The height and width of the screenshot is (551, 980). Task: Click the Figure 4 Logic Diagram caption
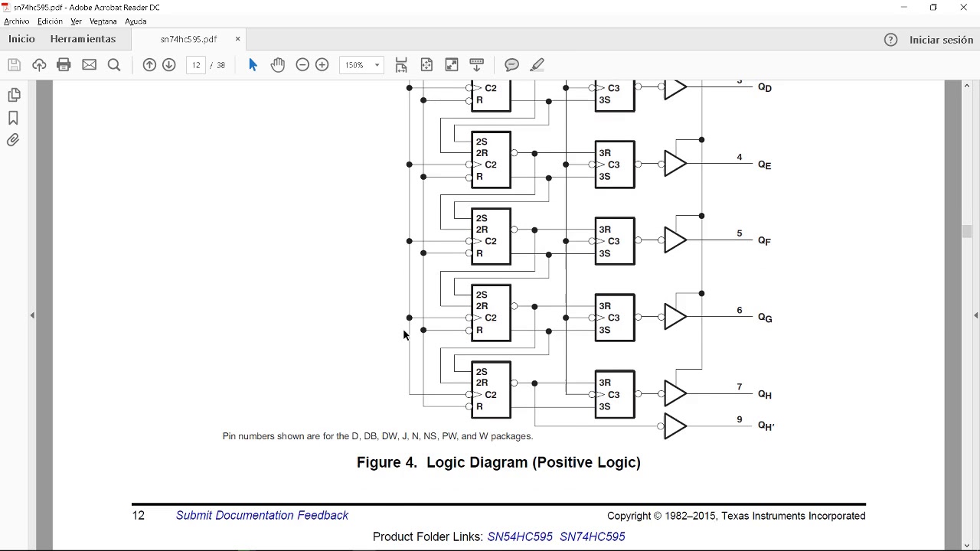coord(498,462)
